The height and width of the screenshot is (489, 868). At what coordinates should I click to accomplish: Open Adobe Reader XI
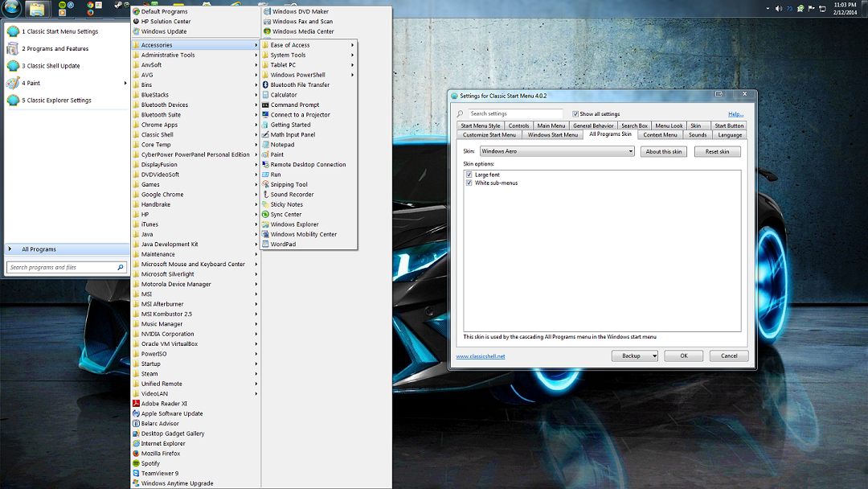coord(163,404)
